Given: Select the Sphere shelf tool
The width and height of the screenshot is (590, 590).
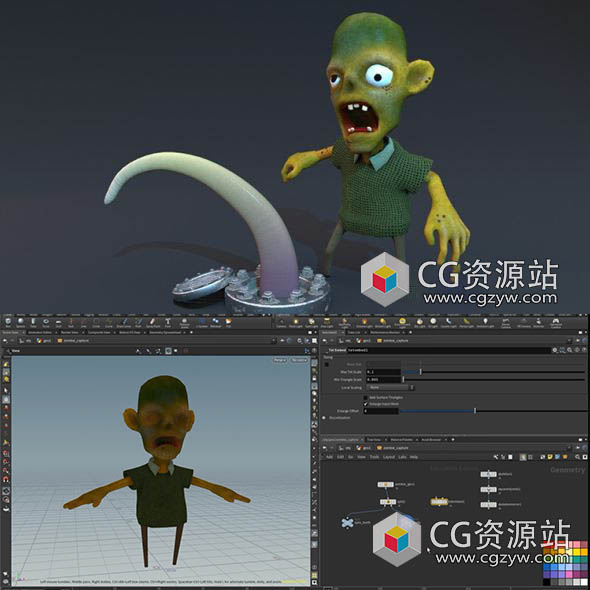Looking at the screenshot, I should [x=20, y=323].
